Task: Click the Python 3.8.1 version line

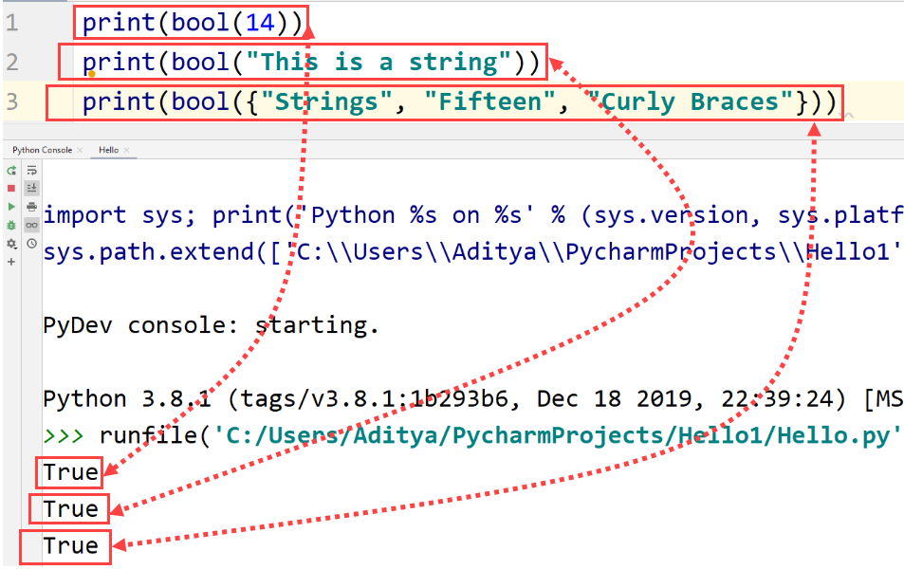Action: pyautogui.click(x=472, y=399)
